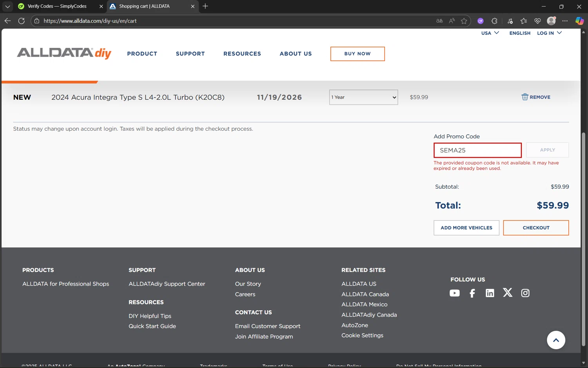Switch to the Verify Codes SimplyCodes tab
Screen dimensions: 588x368
[x=57, y=6]
